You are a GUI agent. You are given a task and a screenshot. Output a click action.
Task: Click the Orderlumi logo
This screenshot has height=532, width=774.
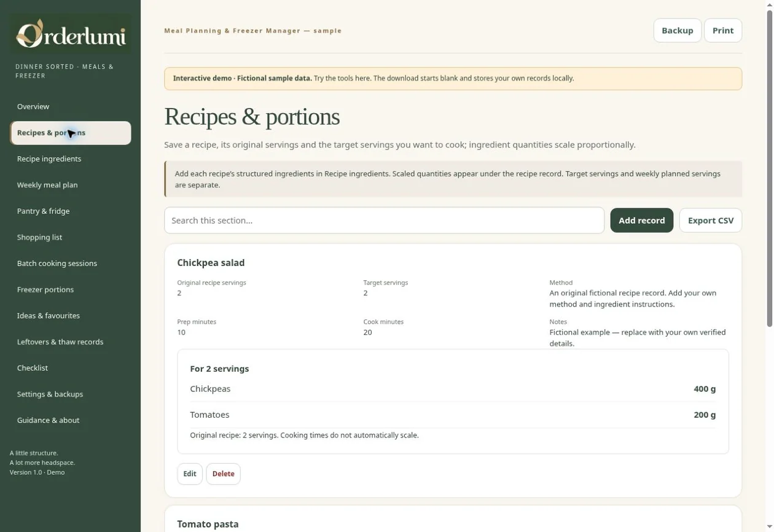[71, 34]
